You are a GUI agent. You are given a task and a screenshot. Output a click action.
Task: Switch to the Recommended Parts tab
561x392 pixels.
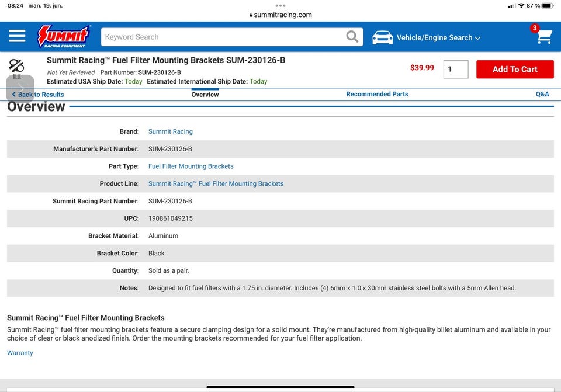(377, 94)
